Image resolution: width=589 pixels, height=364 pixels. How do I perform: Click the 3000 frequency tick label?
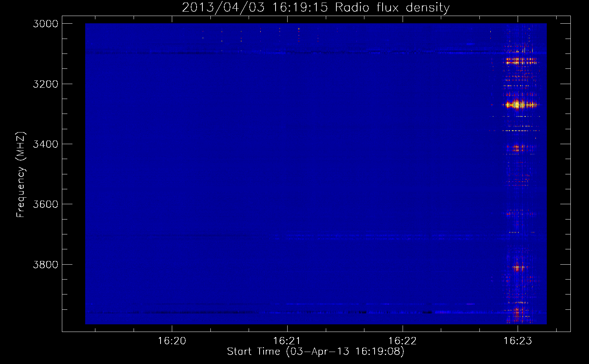(x=46, y=24)
